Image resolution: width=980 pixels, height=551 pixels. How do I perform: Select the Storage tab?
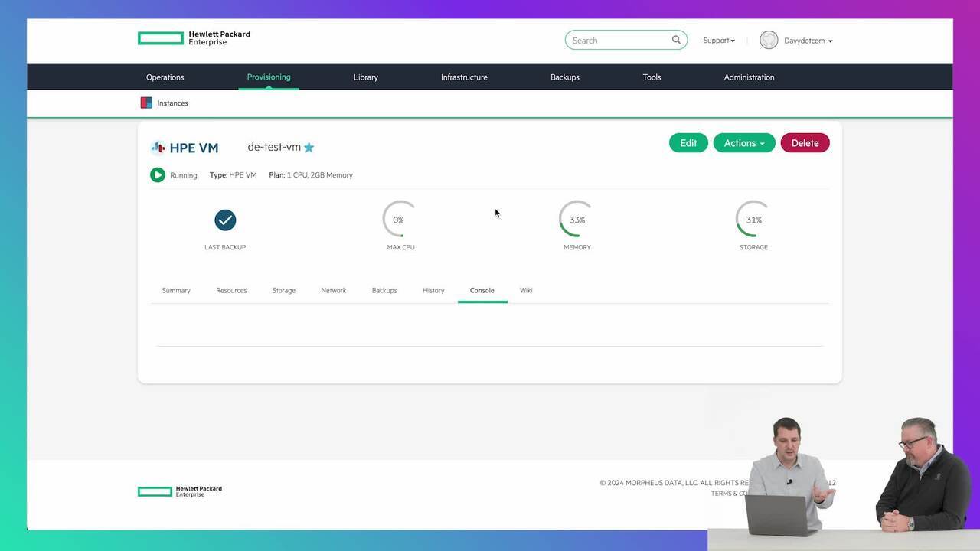[283, 291]
